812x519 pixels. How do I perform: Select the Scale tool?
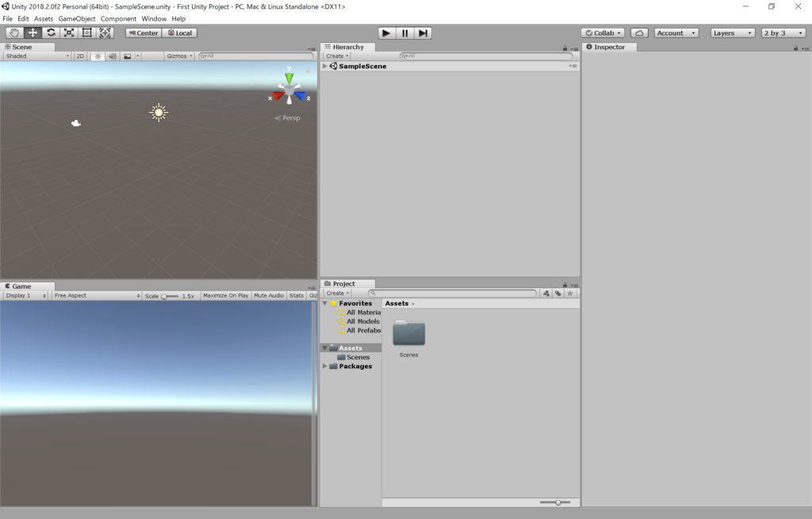pos(69,33)
